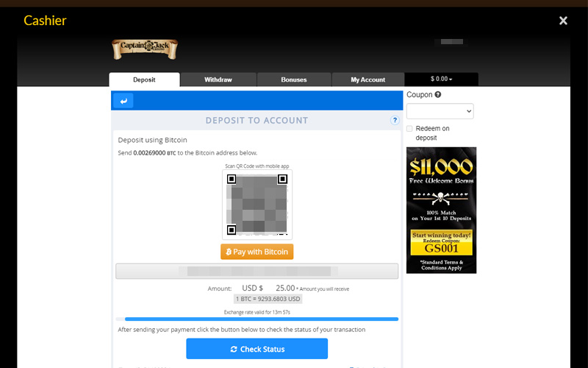This screenshot has width=588, height=368.
Task: Open the deposit help question mark
Action: click(x=395, y=120)
